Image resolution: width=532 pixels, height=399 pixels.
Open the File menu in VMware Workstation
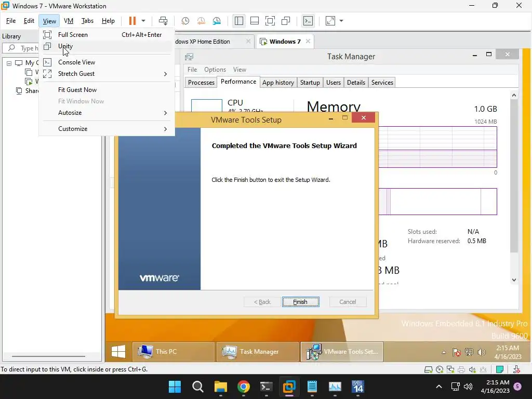(x=11, y=21)
